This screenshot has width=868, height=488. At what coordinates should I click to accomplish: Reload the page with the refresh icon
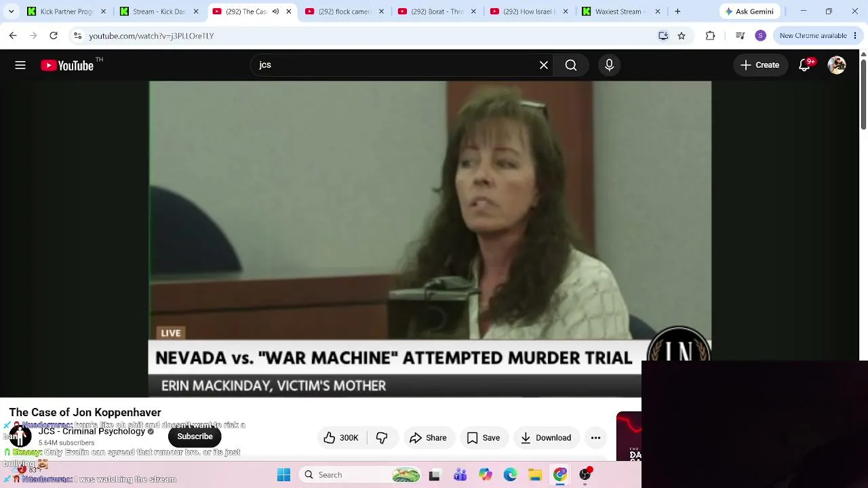[x=54, y=36]
